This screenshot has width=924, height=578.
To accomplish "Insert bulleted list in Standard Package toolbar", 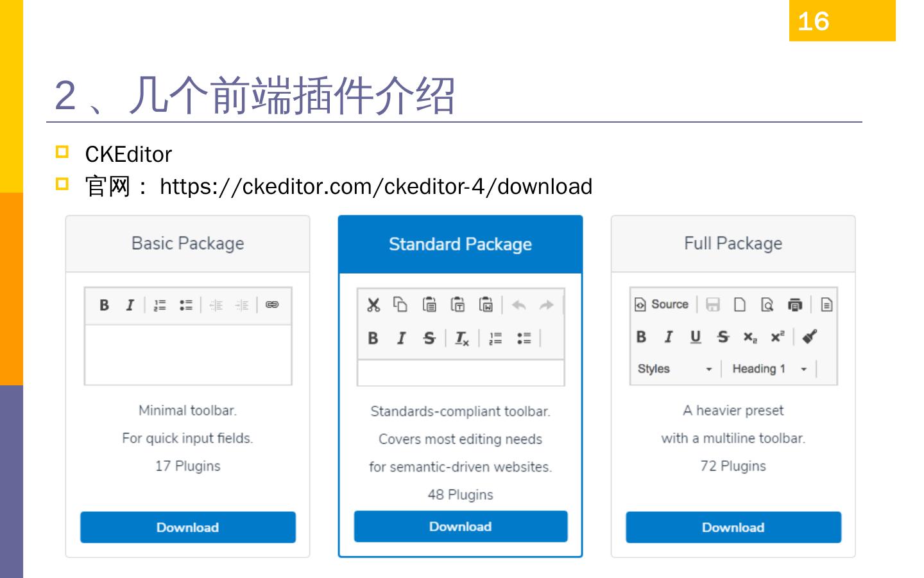I will (x=524, y=338).
